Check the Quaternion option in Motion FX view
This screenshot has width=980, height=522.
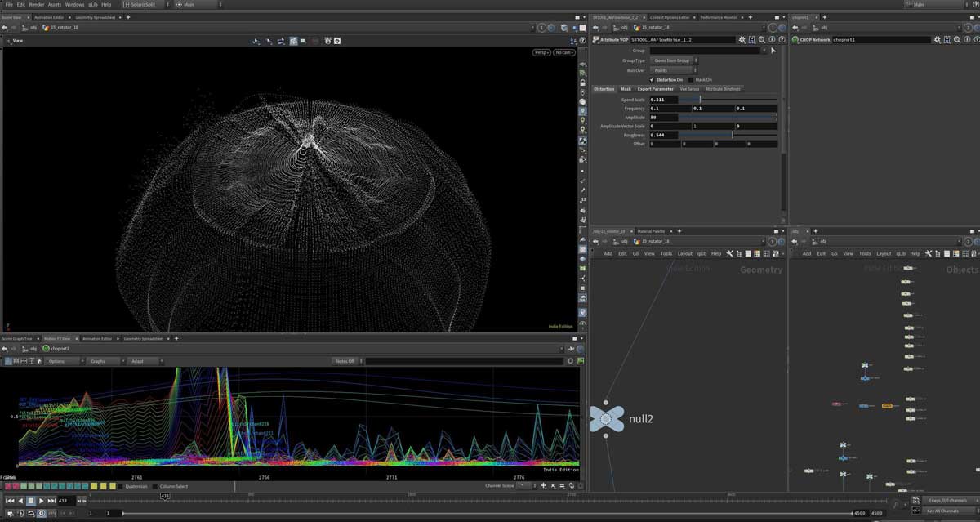click(121, 486)
